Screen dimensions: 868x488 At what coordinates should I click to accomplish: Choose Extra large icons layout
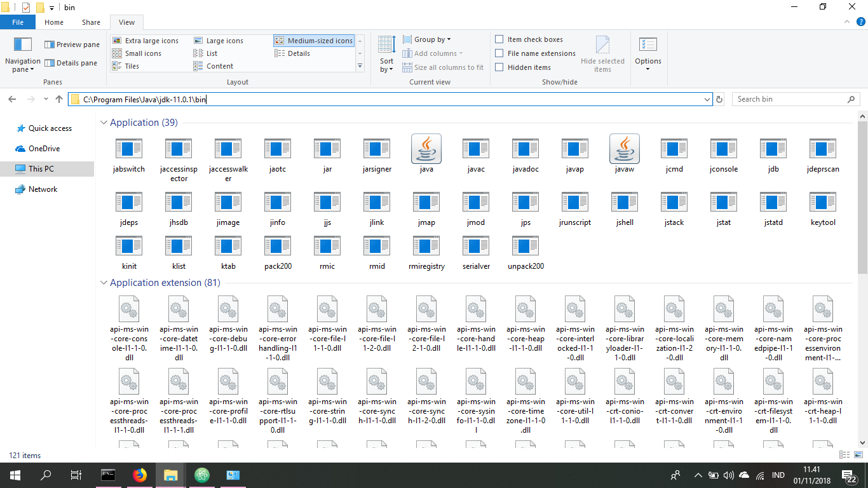[x=146, y=41]
